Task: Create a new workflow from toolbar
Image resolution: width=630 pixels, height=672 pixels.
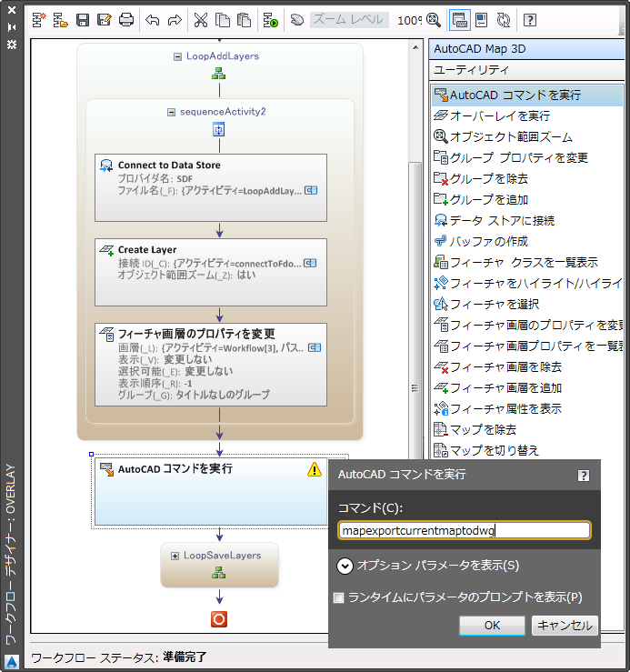Action: pyautogui.click(x=38, y=20)
